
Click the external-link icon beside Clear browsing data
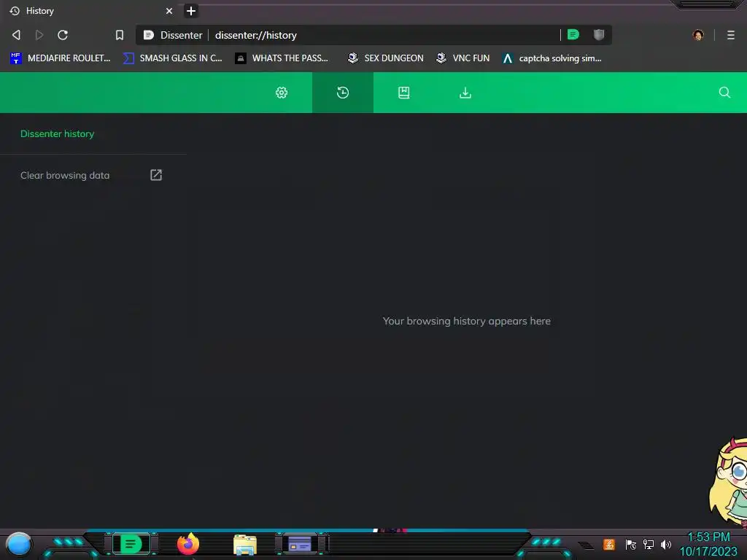(x=156, y=175)
